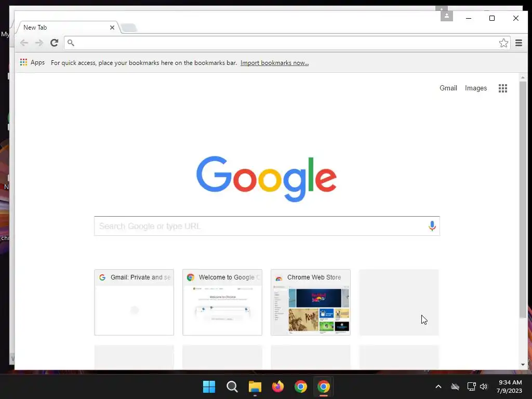The width and height of the screenshot is (532, 399).
Task: Go back with the back arrow
Action: coord(24,43)
